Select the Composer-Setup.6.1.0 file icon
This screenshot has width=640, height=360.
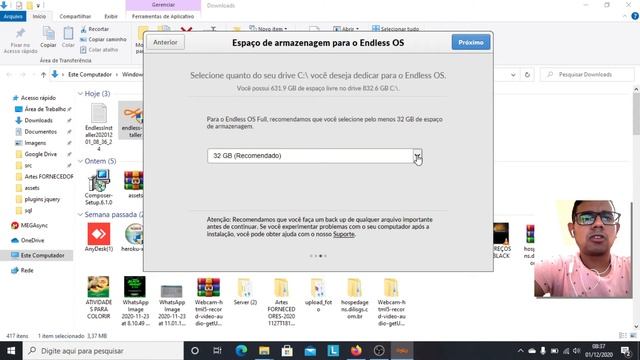(x=99, y=181)
